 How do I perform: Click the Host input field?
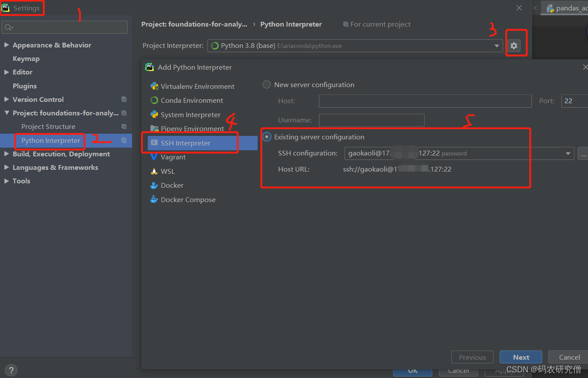[425, 101]
